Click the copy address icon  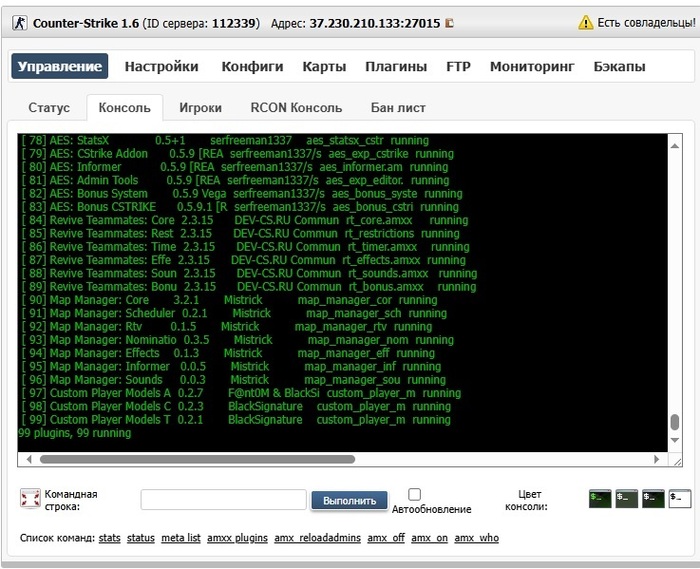pyautogui.click(x=449, y=23)
